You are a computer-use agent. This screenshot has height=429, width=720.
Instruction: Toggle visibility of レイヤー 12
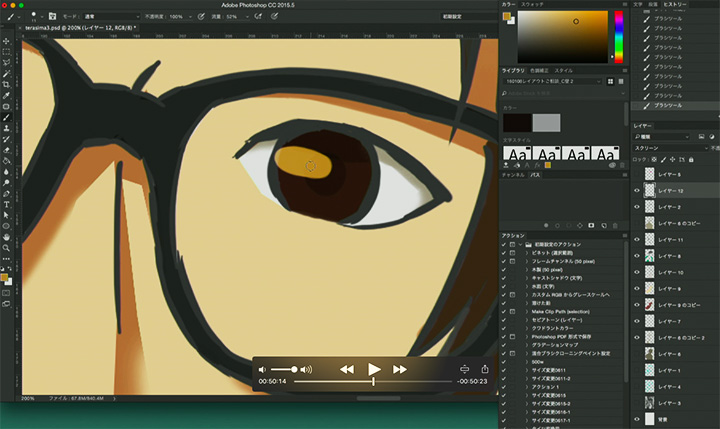tap(637, 190)
